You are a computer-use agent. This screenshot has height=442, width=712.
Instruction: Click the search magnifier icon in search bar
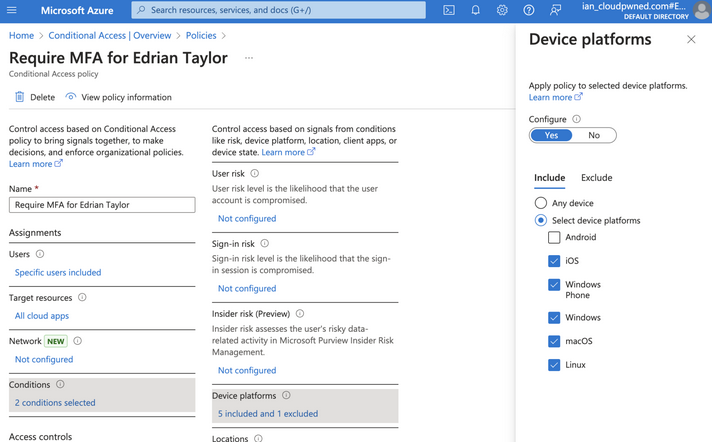point(141,10)
